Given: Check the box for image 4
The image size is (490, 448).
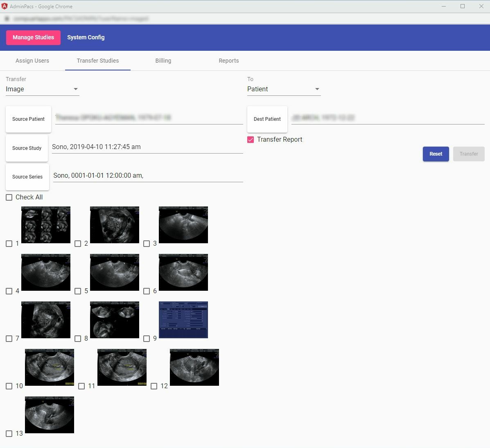Looking at the screenshot, I should tap(9, 291).
